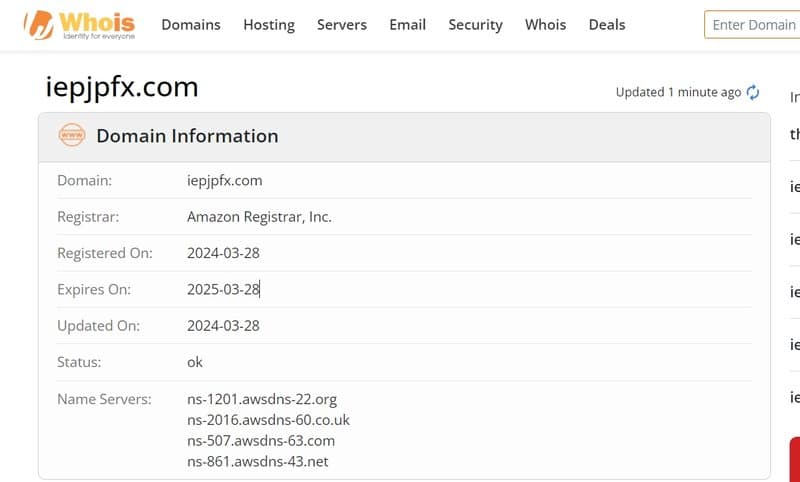Open the Domains menu

191,24
